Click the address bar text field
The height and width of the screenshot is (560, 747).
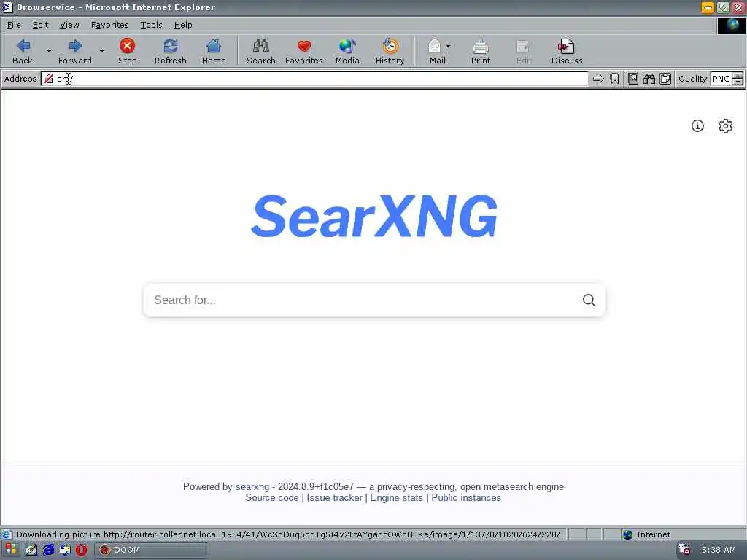314,79
